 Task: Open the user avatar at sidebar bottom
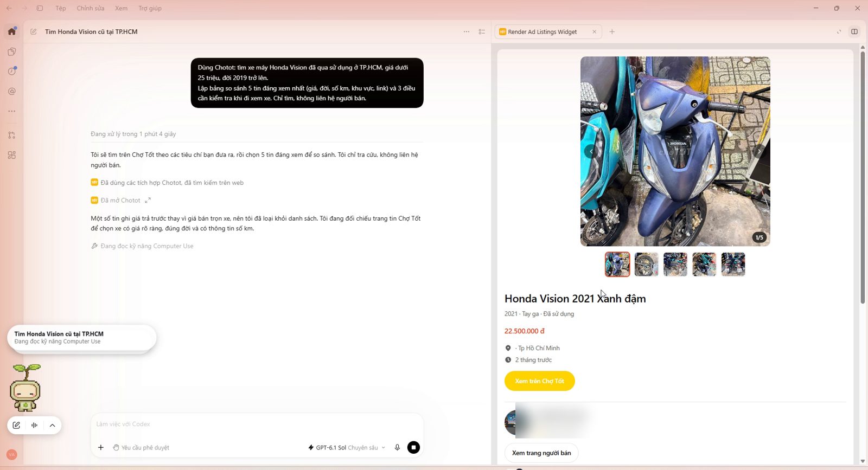coord(12,455)
